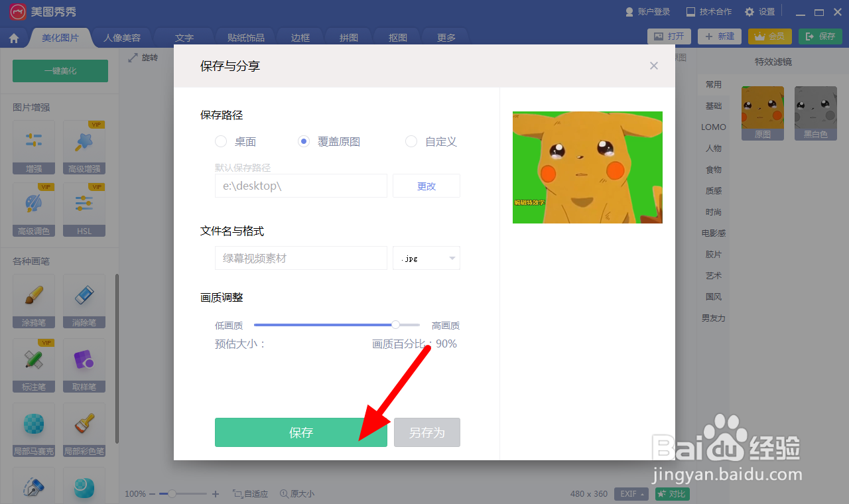Select 常用 filter category
This screenshot has height=504, width=849.
coord(714,85)
